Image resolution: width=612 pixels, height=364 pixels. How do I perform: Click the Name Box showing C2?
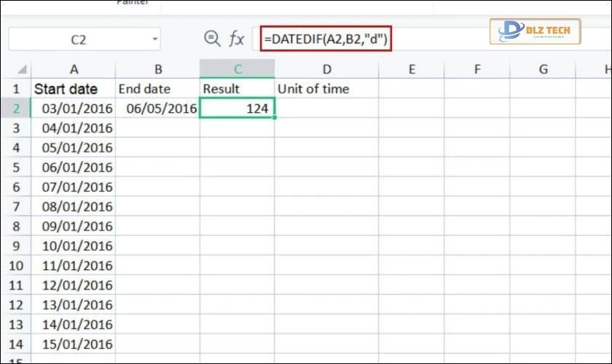[85, 39]
